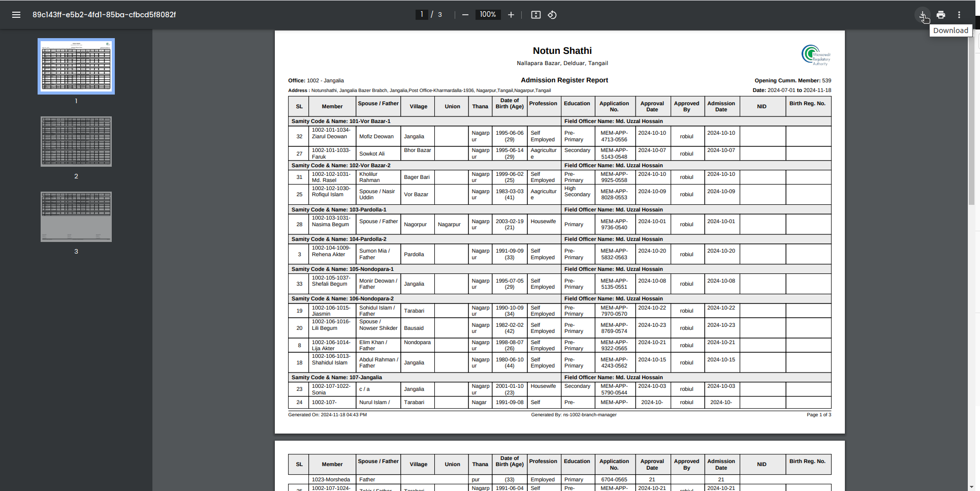Select page 3 thumbnail
Viewport: 980px width, 491px height.
(x=76, y=217)
